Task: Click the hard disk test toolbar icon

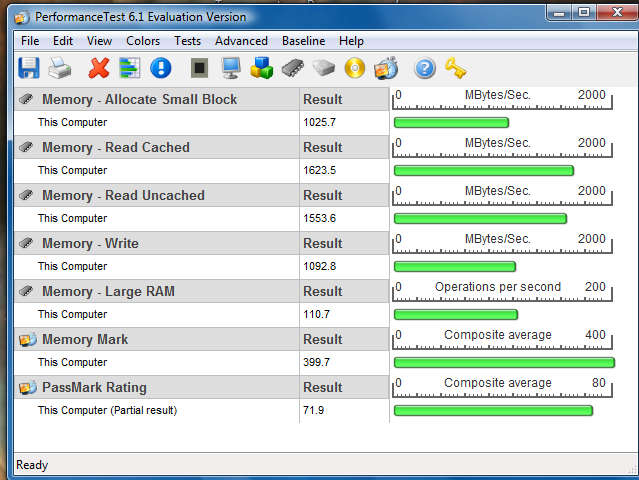Action: pos(324,68)
